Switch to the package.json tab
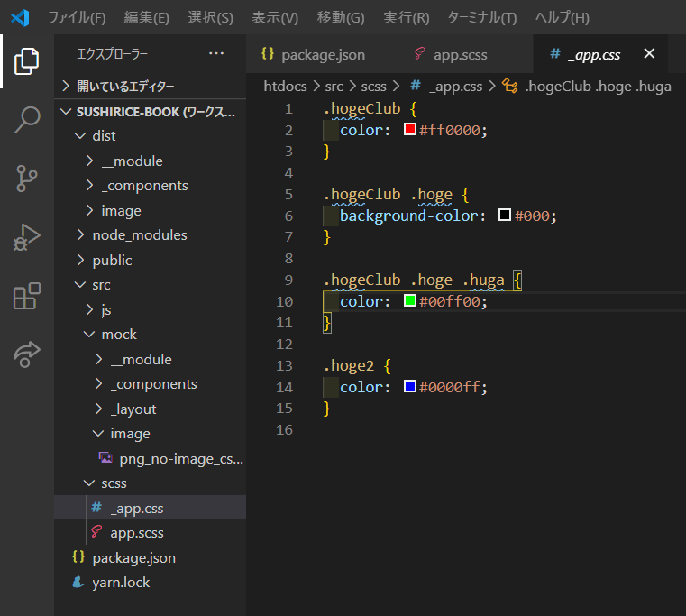This screenshot has width=686, height=616. tap(322, 54)
